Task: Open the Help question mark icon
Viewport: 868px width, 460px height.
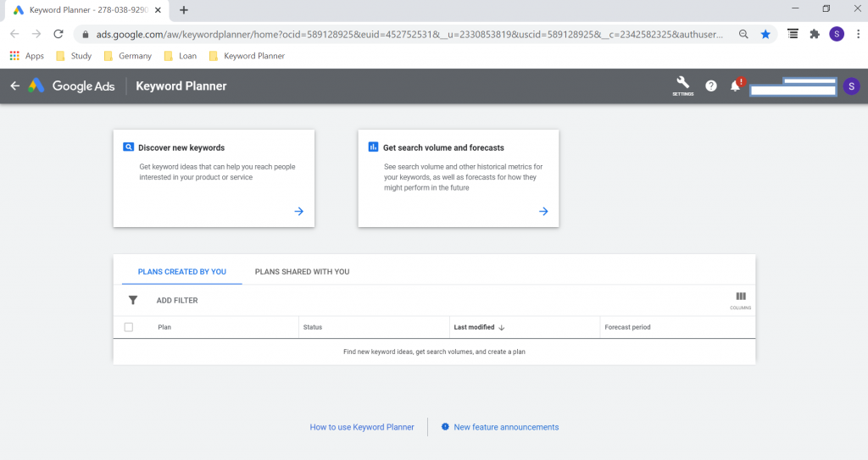Action: point(711,86)
